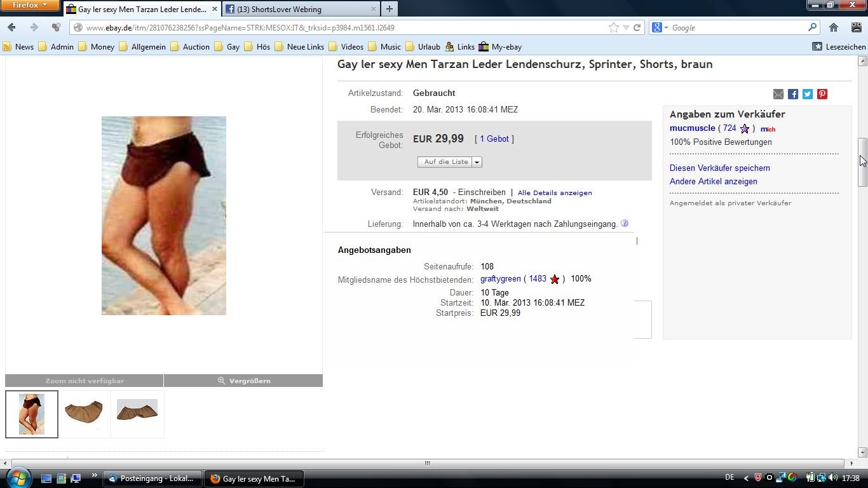868x488 pixels.
Task: Expand Google search engine selector
Action: [x=660, y=27]
